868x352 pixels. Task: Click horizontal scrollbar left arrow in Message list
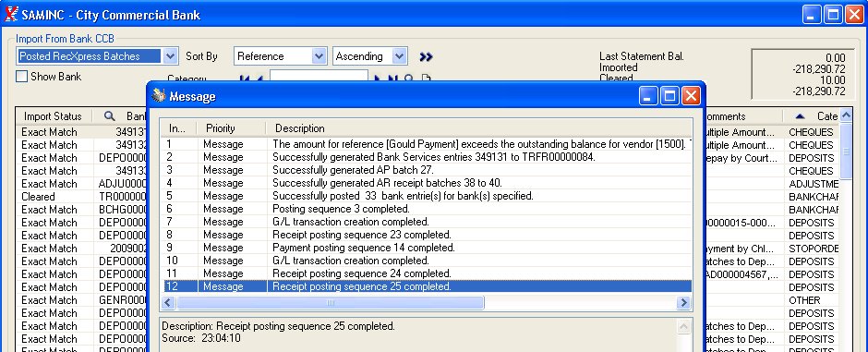[x=169, y=303]
